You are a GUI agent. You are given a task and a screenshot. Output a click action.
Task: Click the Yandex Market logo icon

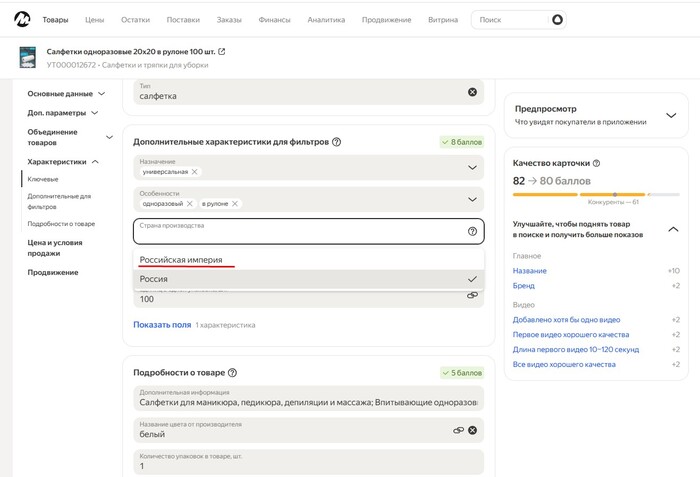tap(22, 19)
